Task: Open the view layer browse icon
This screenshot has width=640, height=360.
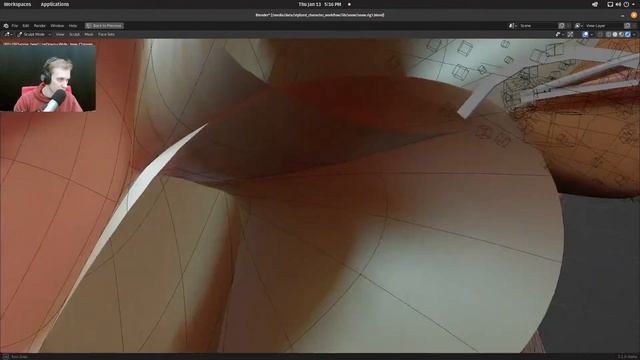Action: click(x=579, y=26)
